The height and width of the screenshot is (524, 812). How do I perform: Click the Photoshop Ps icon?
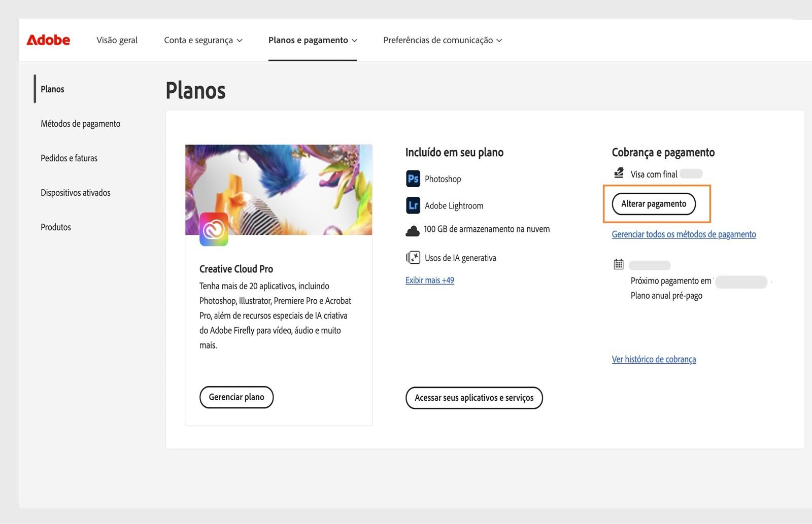click(413, 179)
